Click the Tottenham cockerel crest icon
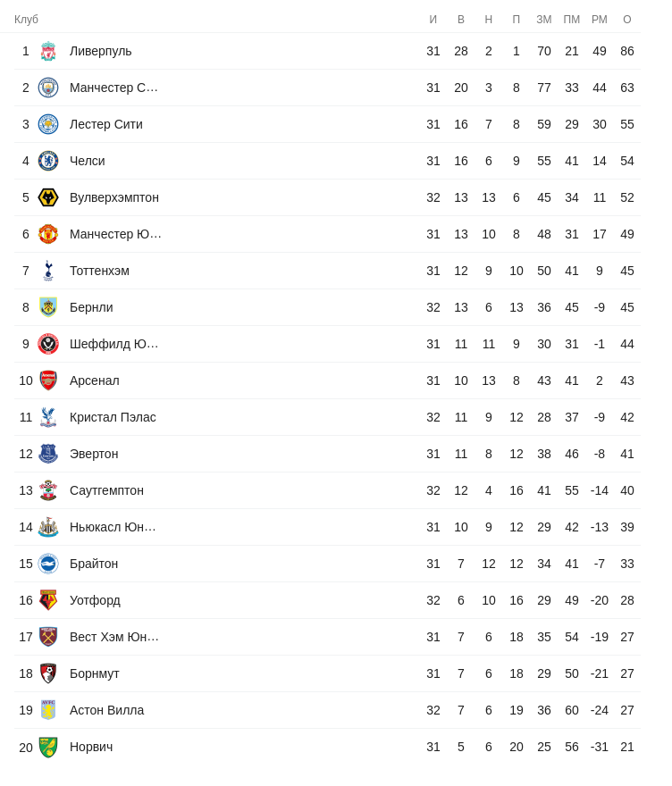 [x=48, y=271]
